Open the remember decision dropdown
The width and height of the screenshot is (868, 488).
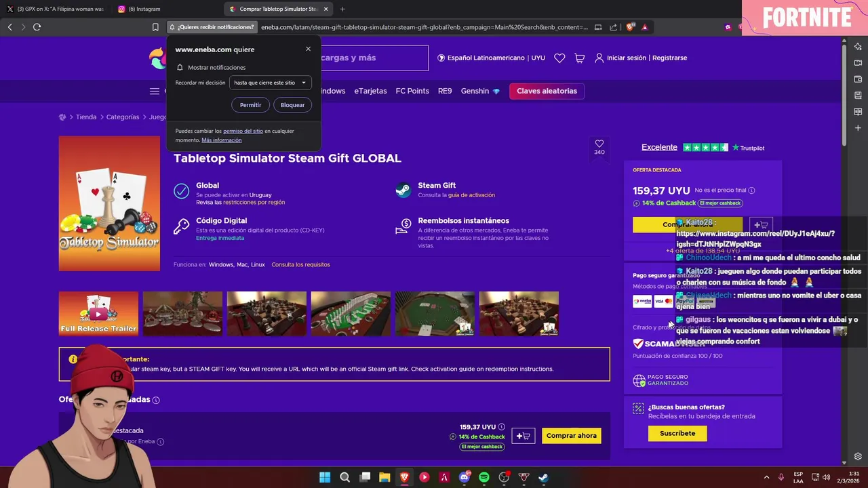(271, 83)
